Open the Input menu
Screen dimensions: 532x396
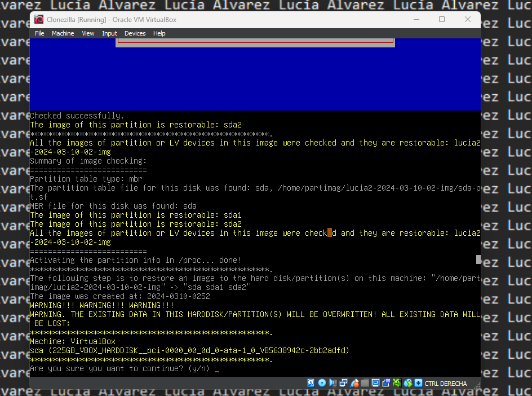(109, 33)
